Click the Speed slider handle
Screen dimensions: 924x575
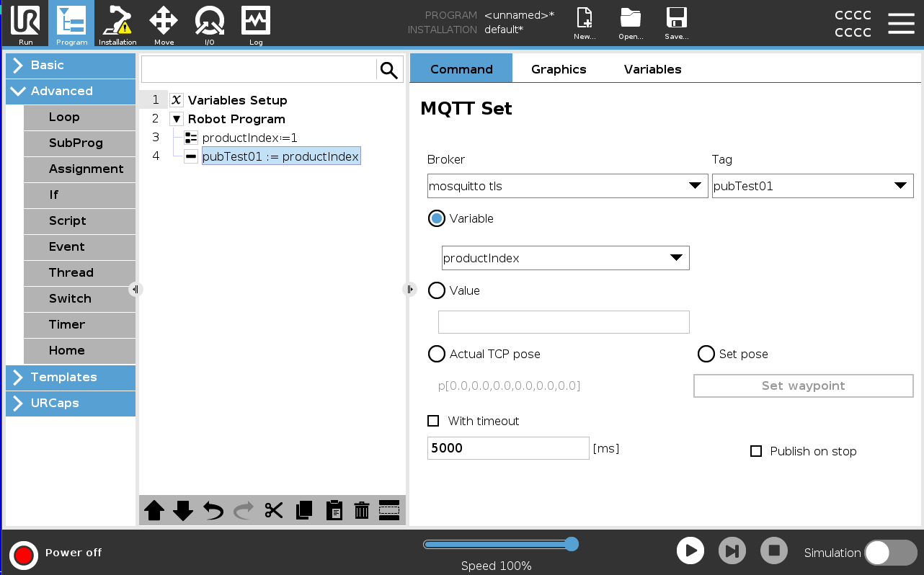click(572, 544)
